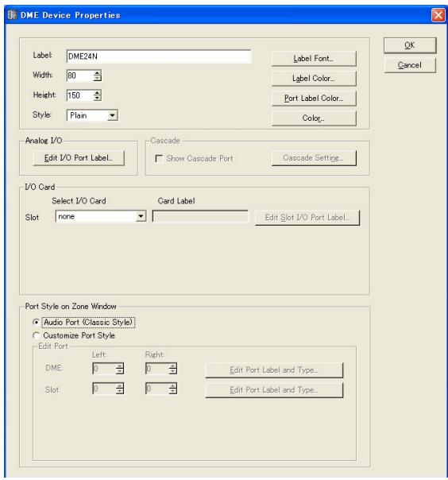Open the Label Font dialog
The width and height of the screenshot is (448, 480).
coord(314,59)
